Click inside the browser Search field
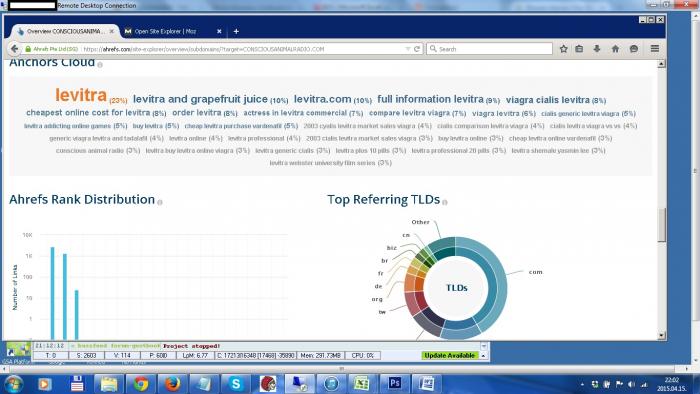Viewport: 700px width, 394px height. pos(490,49)
